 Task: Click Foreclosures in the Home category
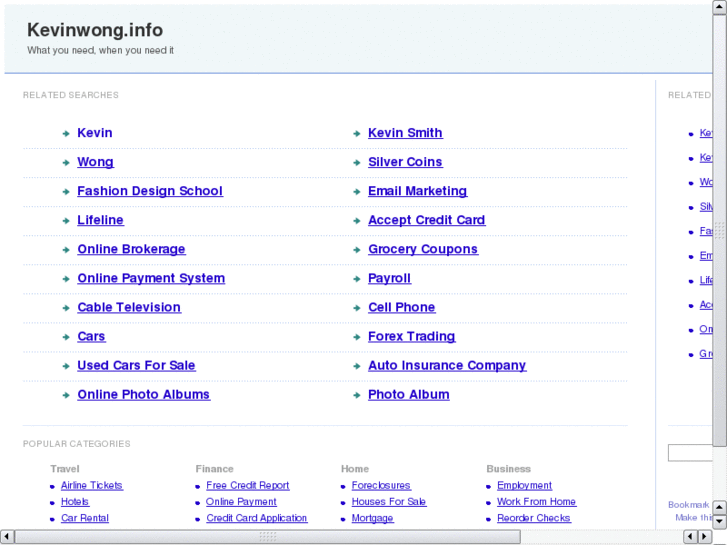381,486
